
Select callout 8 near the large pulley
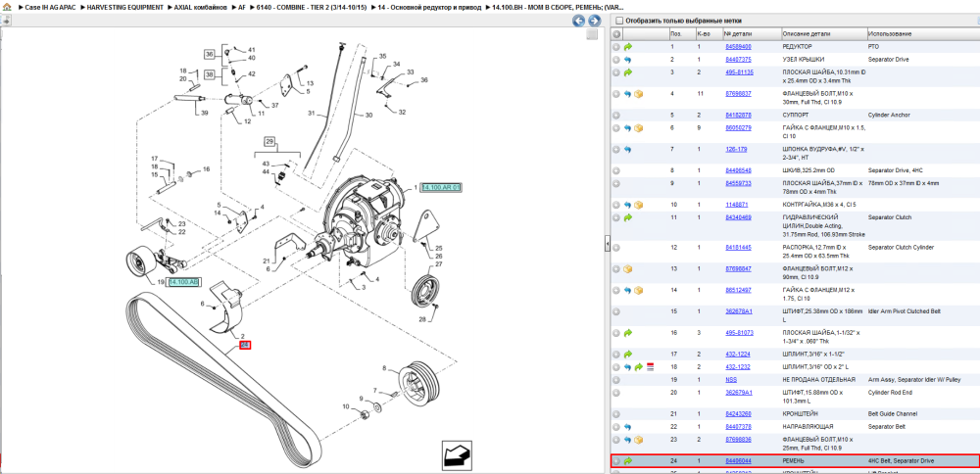tap(384, 368)
